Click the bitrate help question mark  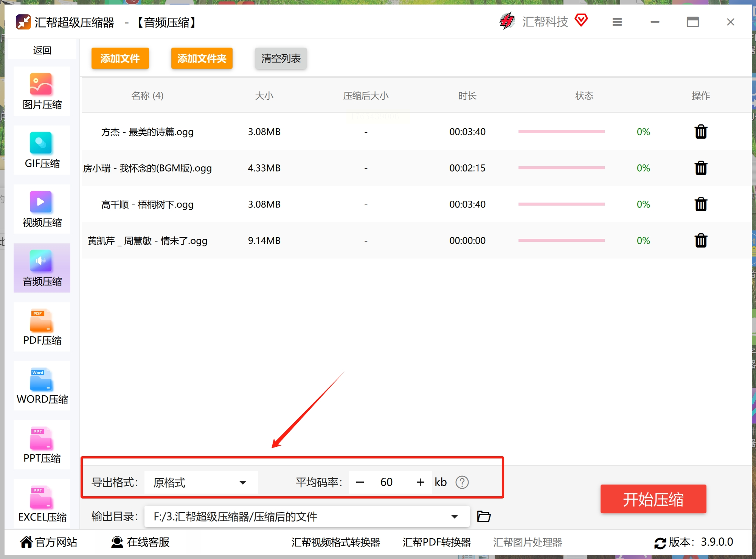tap(462, 482)
